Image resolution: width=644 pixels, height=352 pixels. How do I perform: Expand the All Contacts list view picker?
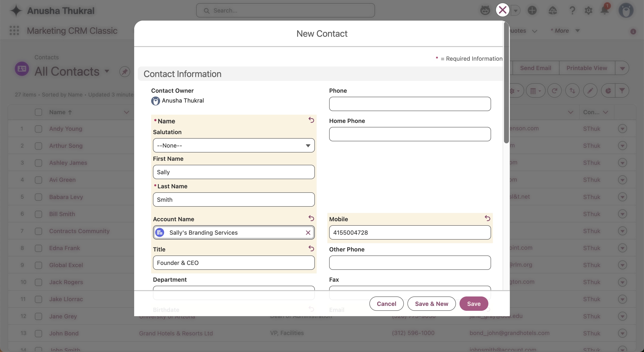(107, 71)
